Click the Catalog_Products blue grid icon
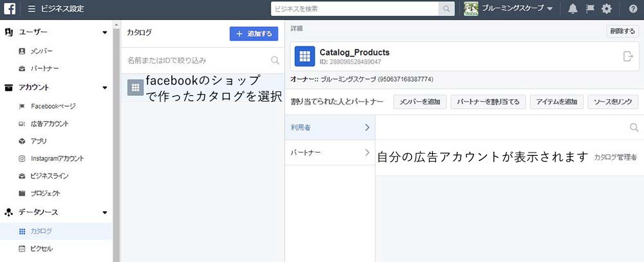Screen dimensions: 644x262 305,56
